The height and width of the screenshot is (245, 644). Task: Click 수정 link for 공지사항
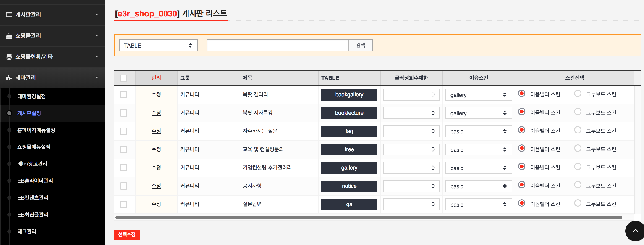click(156, 186)
